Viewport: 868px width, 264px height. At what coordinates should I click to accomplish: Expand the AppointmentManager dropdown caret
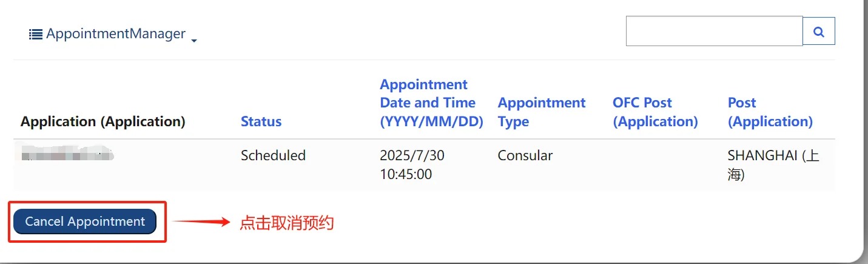pyautogui.click(x=194, y=41)
